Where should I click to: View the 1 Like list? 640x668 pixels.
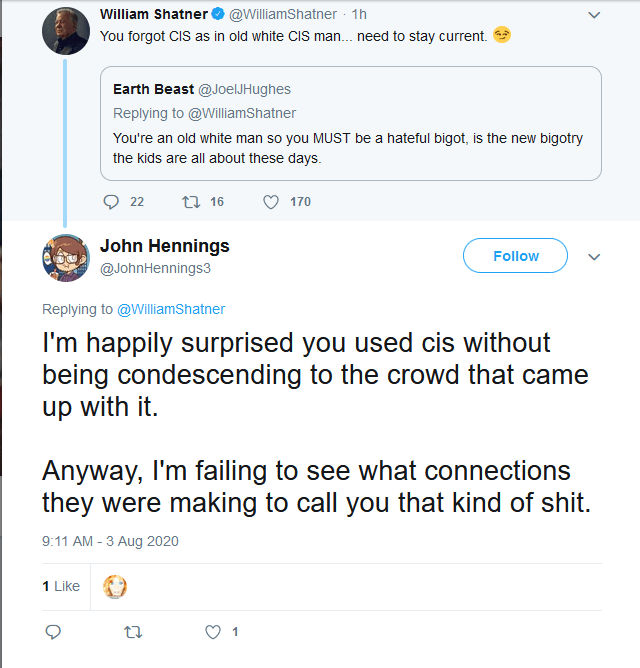click(x=61, y=586)
